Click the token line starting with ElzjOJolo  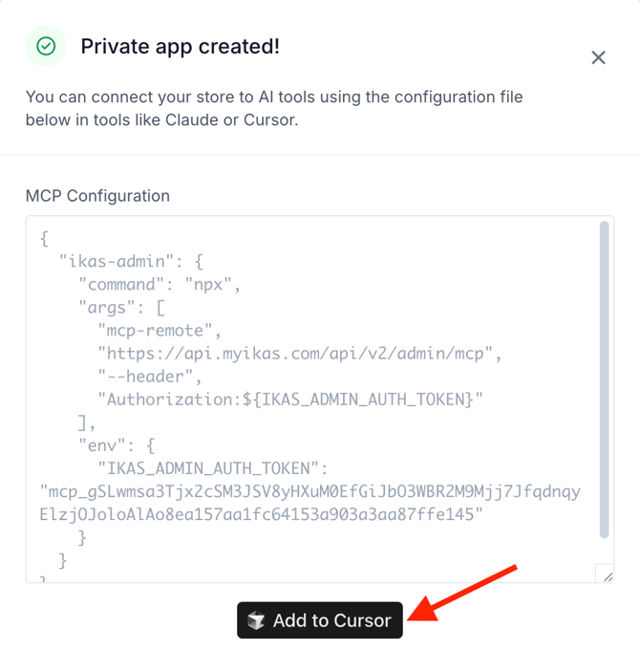[x=262, y=514]
